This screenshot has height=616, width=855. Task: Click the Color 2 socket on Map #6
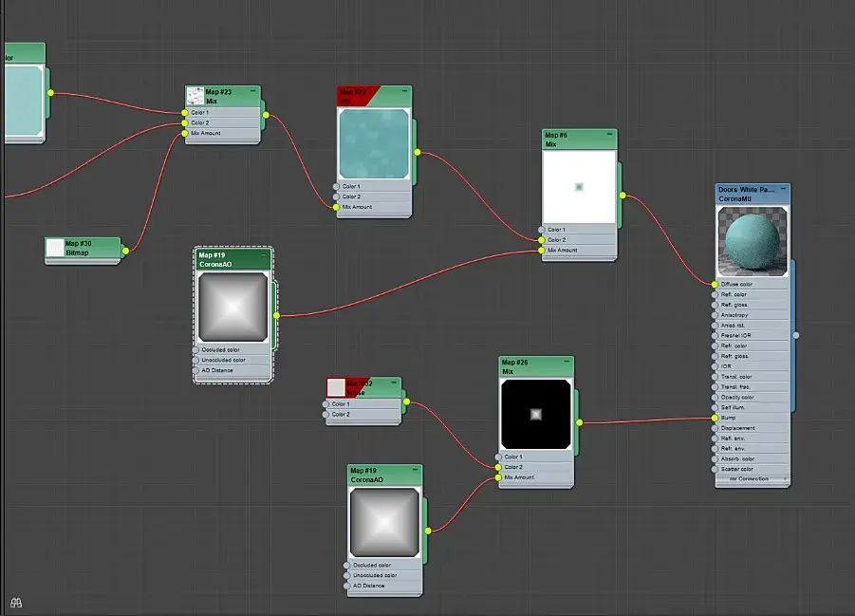coord(542,240)
